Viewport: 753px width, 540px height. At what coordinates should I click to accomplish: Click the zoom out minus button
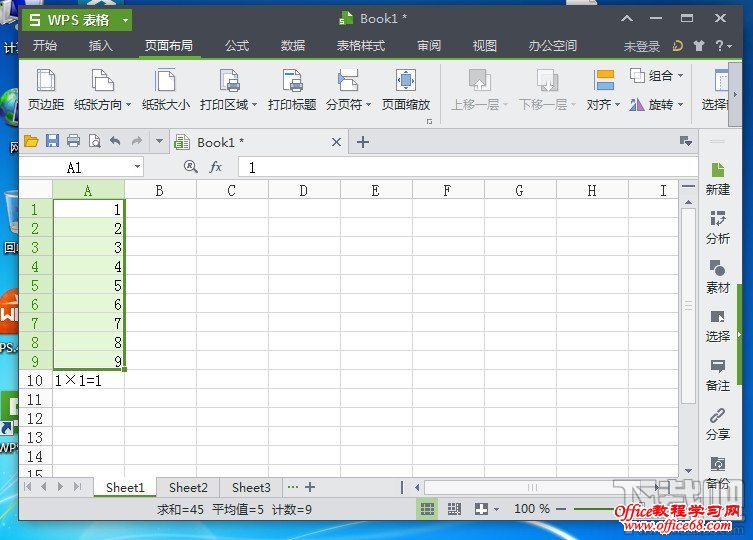pyautogui.click(x=561, y=509)
